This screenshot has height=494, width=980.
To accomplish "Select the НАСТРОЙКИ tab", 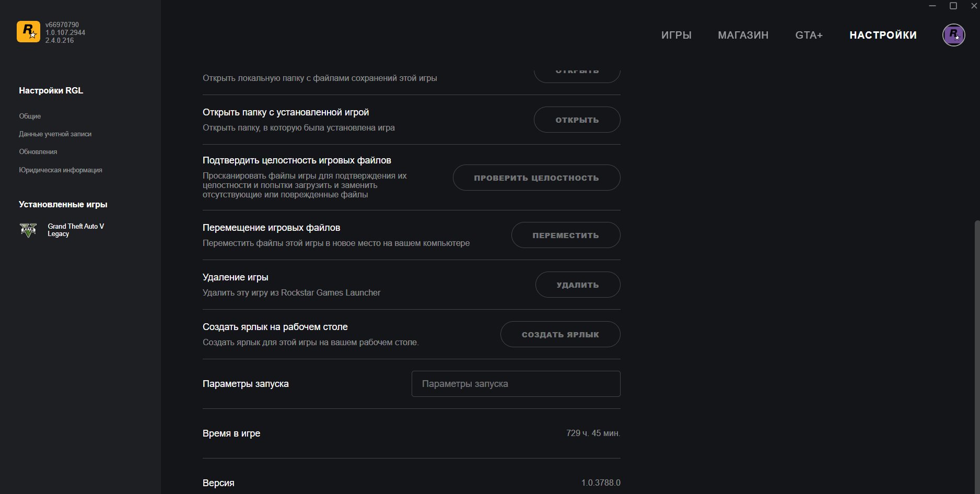I will 883,35.
